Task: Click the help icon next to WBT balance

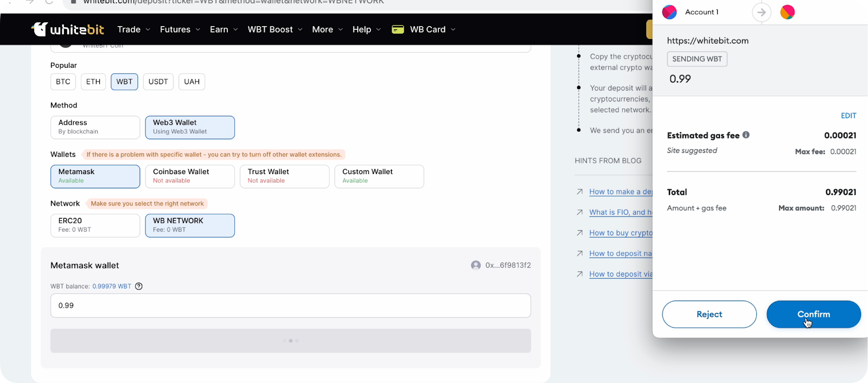Action: tap(139, 286)
